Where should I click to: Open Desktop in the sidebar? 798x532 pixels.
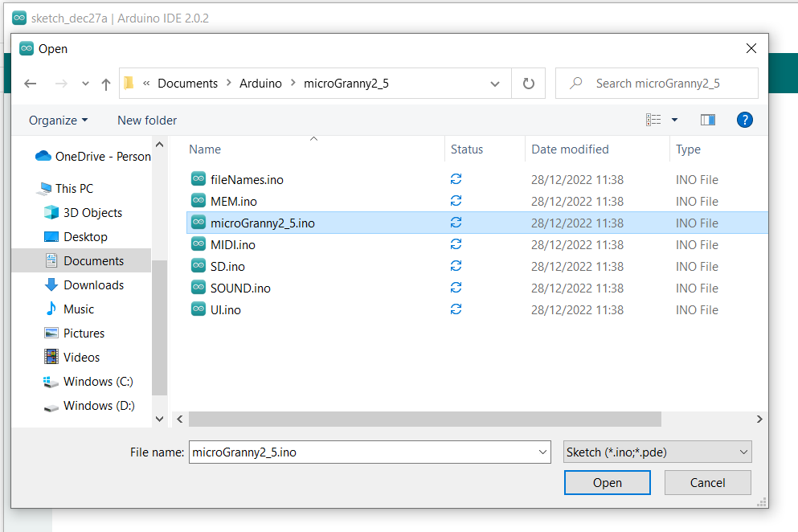(x=76, y=237)
